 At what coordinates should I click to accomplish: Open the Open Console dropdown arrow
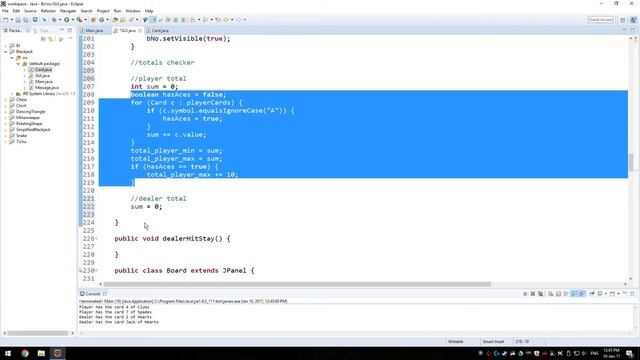click(x=618, y=293)
